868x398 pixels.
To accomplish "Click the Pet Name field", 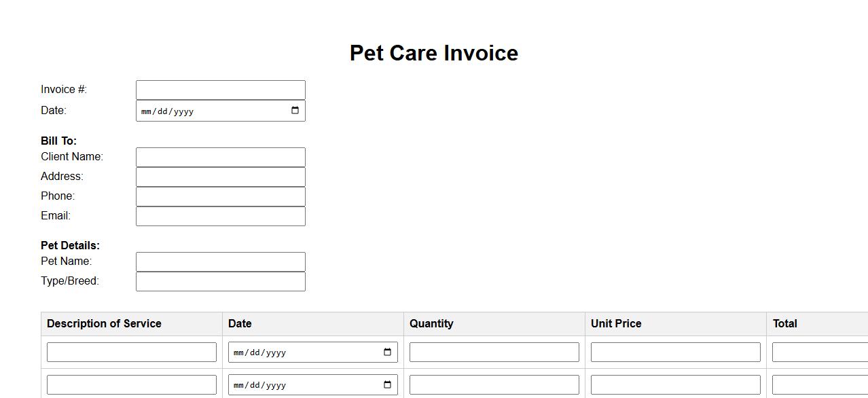I will pos(221,261).
